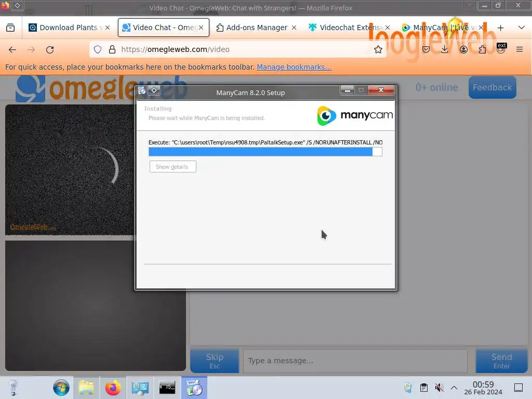Close the Download Plants tab
The height and width of the screenshot is (399, 532).
pos(108,28)
